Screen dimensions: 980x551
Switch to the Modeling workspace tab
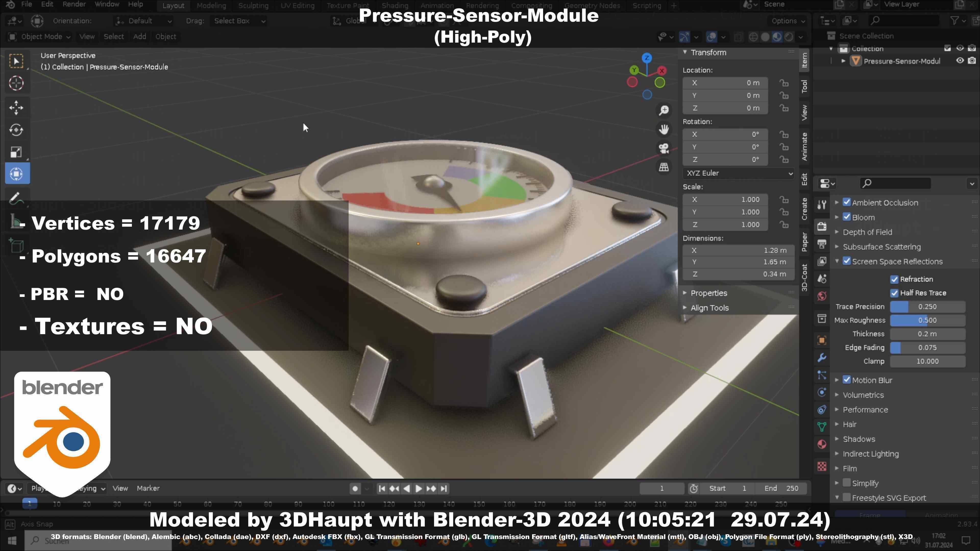pos(211,6)
